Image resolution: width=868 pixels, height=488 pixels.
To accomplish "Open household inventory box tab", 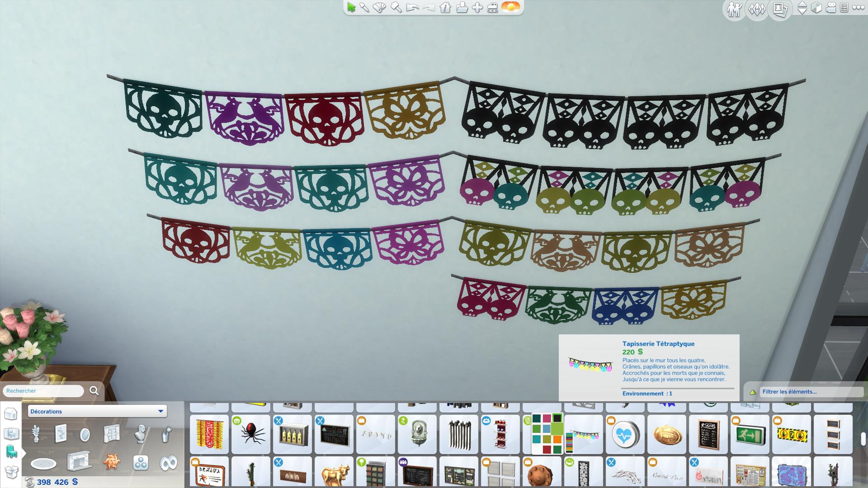I will click(x=11, y=471).
